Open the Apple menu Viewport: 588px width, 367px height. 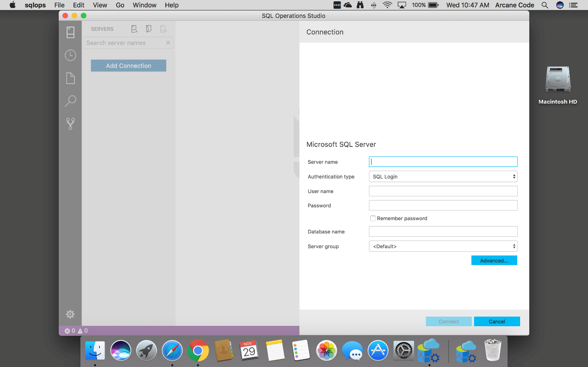pos(12,5)
